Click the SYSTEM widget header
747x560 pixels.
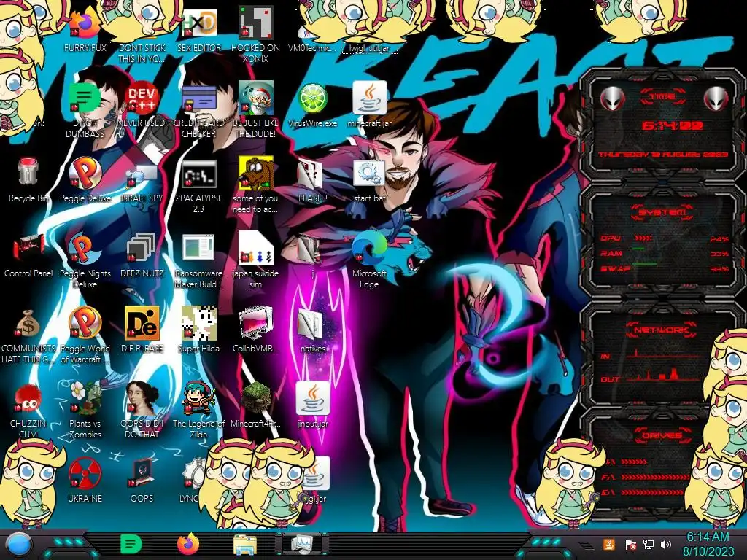pyautogui.click(x=662, y=212)
